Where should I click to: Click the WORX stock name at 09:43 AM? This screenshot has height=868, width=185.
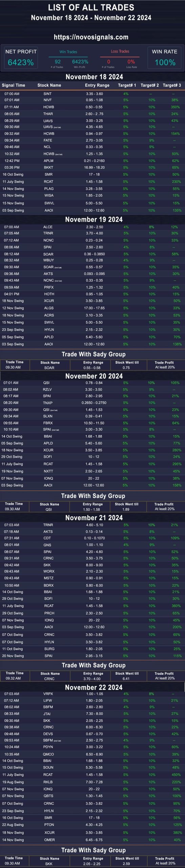(49, 572)
